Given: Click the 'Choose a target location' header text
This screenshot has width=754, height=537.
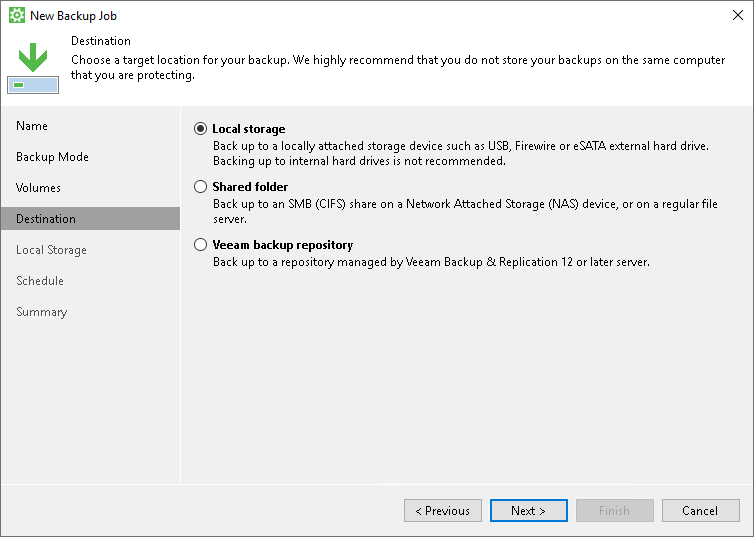Looking at the screenshot, I should [x=398, y=67].
